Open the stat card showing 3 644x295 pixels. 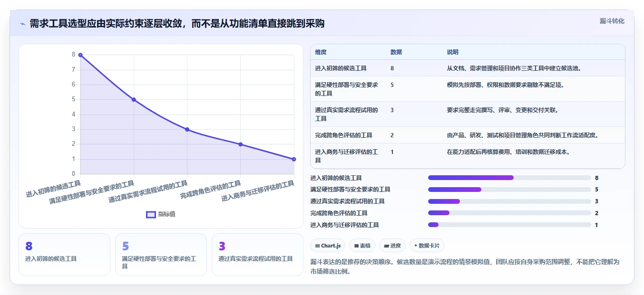257,255
